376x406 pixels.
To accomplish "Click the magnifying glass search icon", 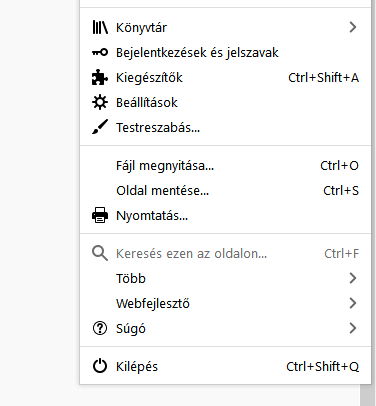I will pyautogui.click(x=100, y=253).
